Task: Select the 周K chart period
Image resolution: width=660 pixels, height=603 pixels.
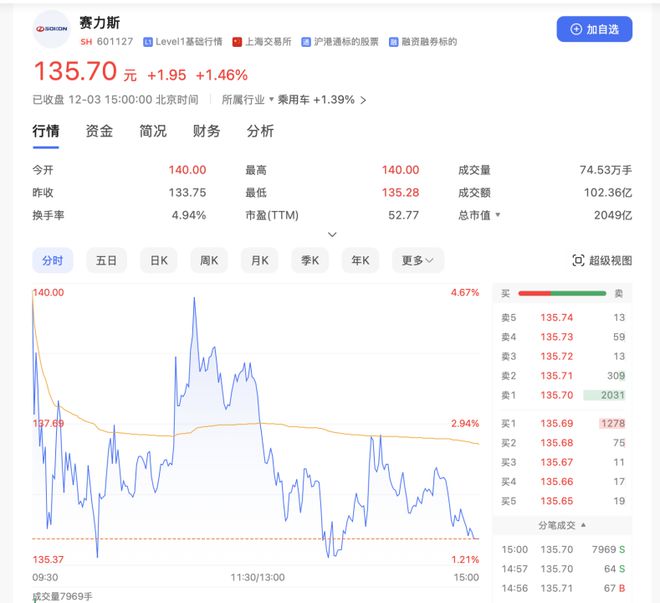Action: (209, 260)
